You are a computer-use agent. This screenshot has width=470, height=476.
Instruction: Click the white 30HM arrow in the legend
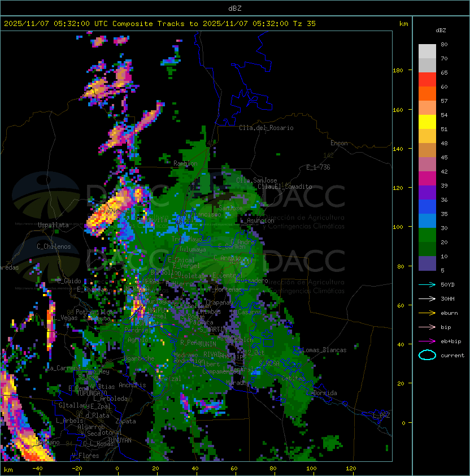point(427,298)
